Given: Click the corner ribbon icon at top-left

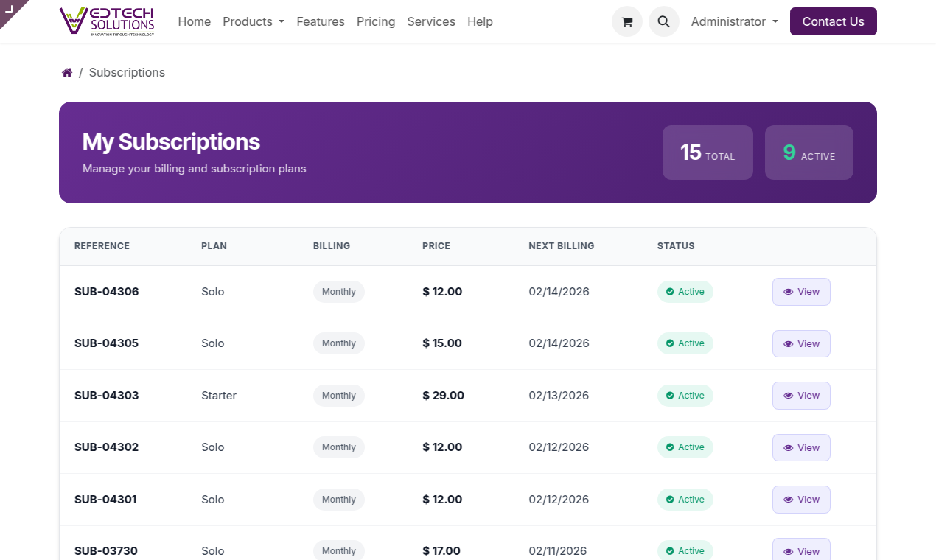Looking at the screenshot, I should click(x=10, y=9).
